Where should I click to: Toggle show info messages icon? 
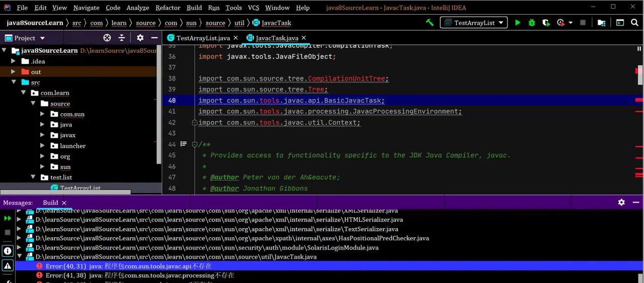(x=8, y=251)
